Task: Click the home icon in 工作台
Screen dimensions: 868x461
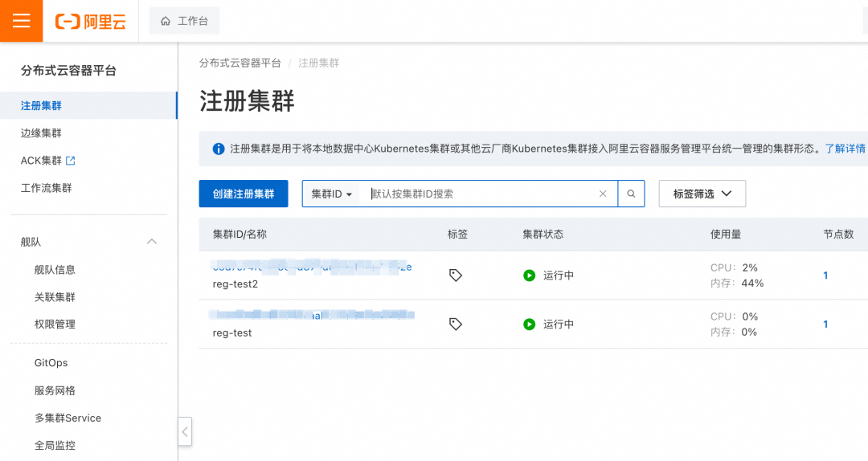Action: [x=166, y=21]
